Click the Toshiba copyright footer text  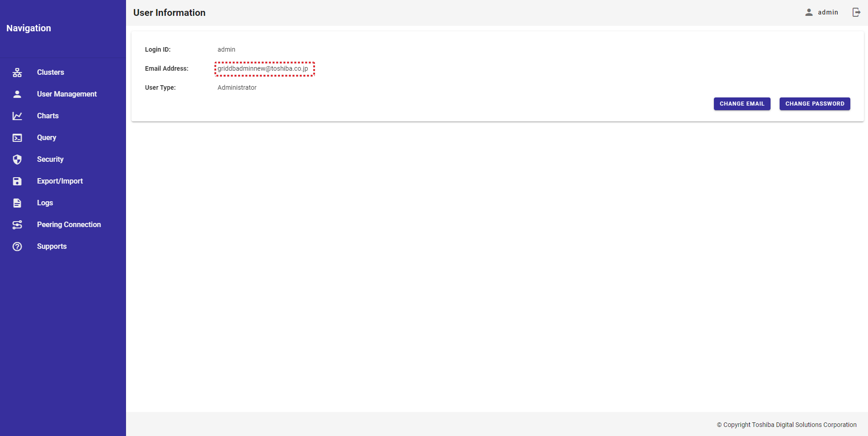coord(786,425)
